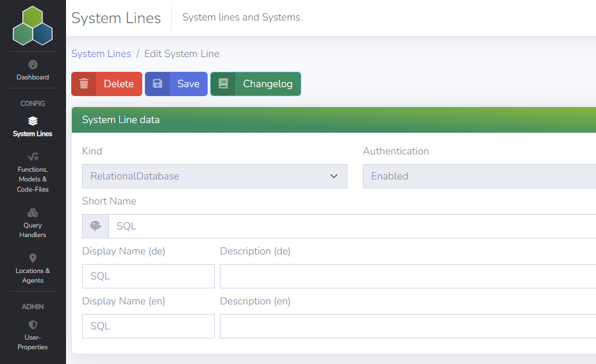Select the System Lines stack icon
Viewport: 596px width, 364px height.
(x=33, y=121)
